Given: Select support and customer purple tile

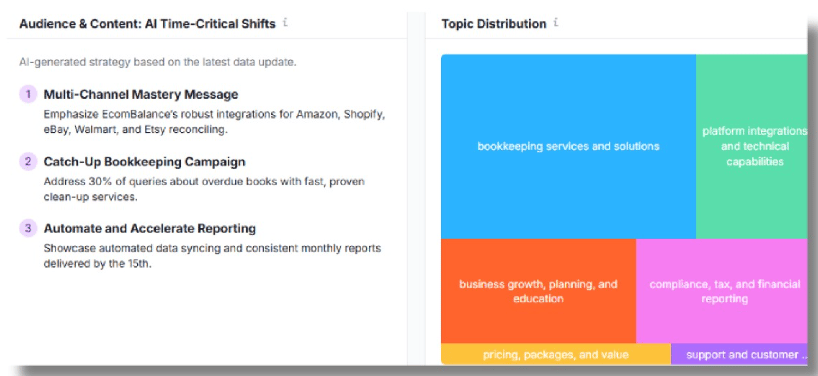Looking at the screenshot, I should pyautogui.click(x=739, y=354).
